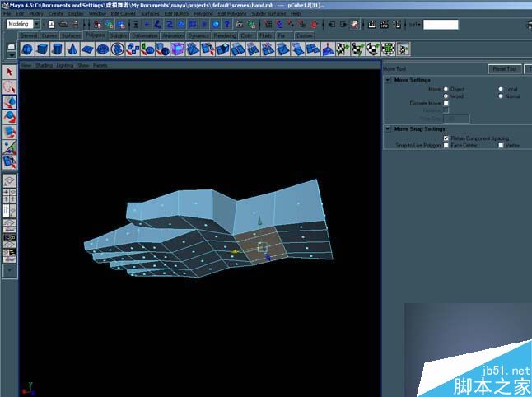Switch to the Deformation shelf tab

pos(145,35)
